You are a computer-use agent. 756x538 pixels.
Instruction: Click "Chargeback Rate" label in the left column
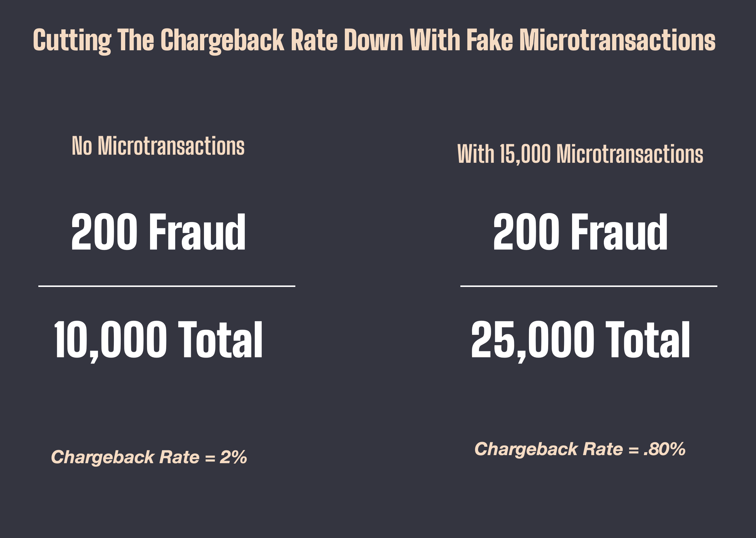click(x=125, y=457)
